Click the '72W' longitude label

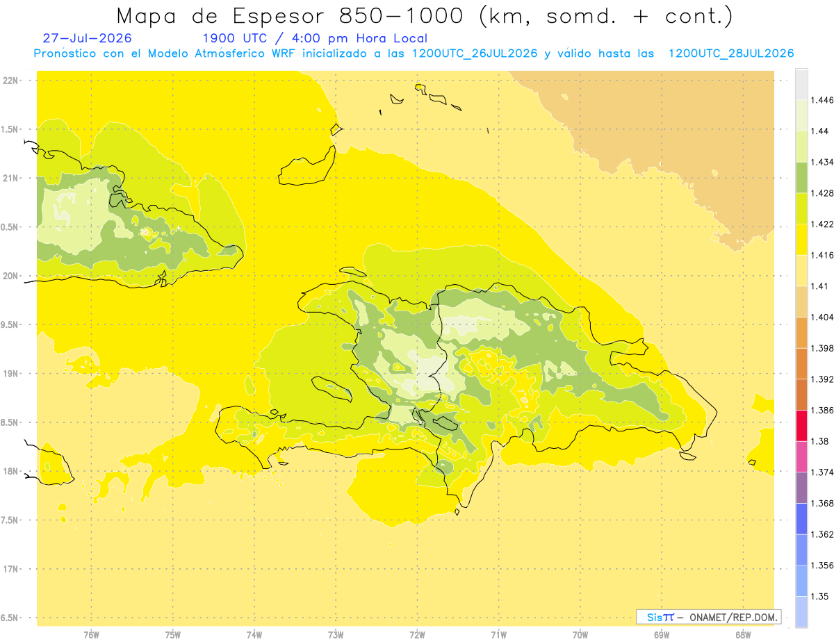pos(417,635)
